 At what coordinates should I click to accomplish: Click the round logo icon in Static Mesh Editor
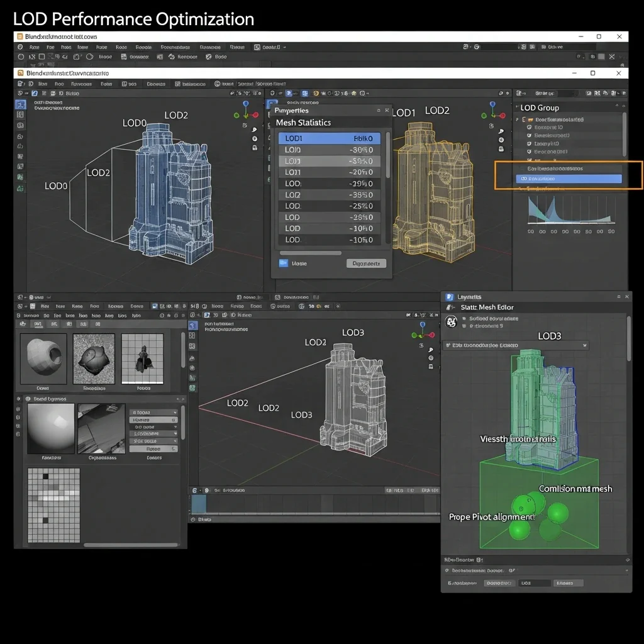(x=451, y=322)
